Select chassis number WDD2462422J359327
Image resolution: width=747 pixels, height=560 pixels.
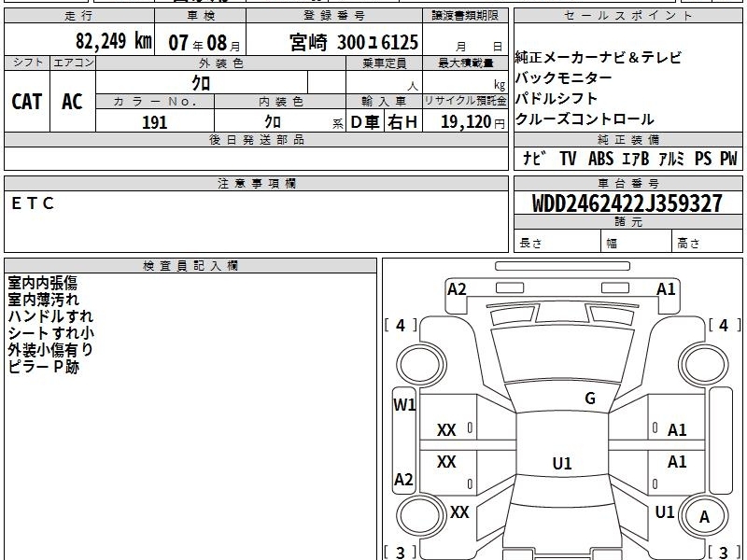[627, 203]
